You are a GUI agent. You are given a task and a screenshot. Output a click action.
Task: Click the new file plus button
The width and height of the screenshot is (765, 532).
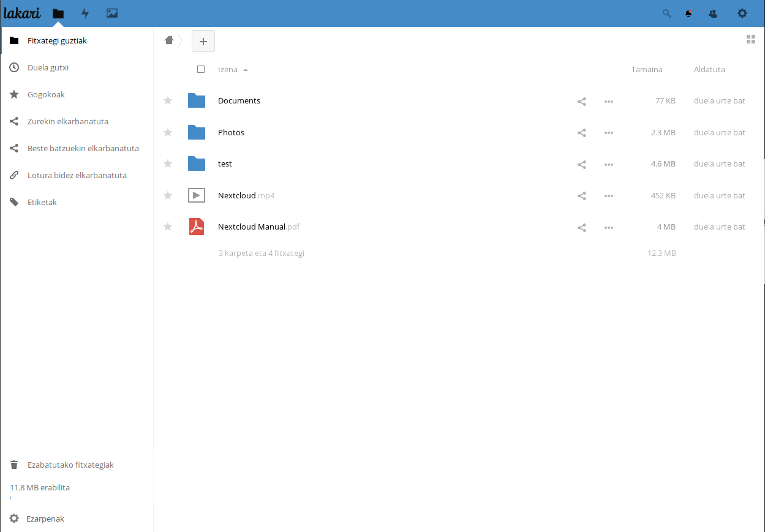[x=203, y=41]
